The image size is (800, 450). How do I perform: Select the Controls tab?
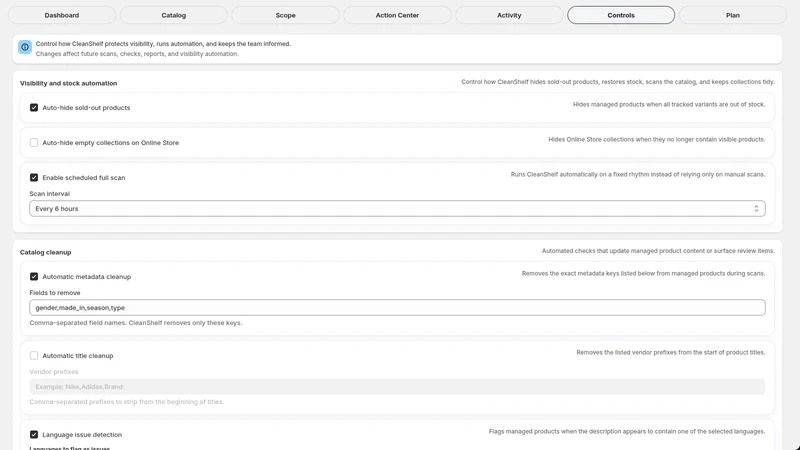pos(621,15)
